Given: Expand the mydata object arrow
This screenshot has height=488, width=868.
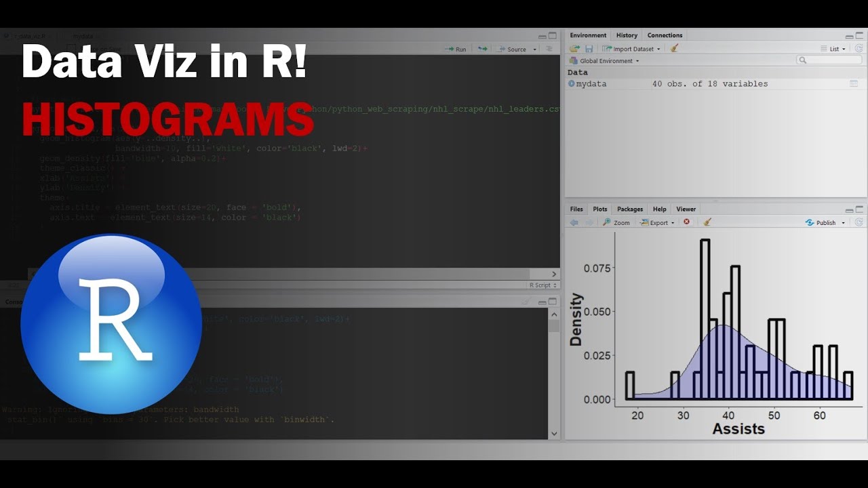Looking at the screenshot, I should [x=572, y=83].
